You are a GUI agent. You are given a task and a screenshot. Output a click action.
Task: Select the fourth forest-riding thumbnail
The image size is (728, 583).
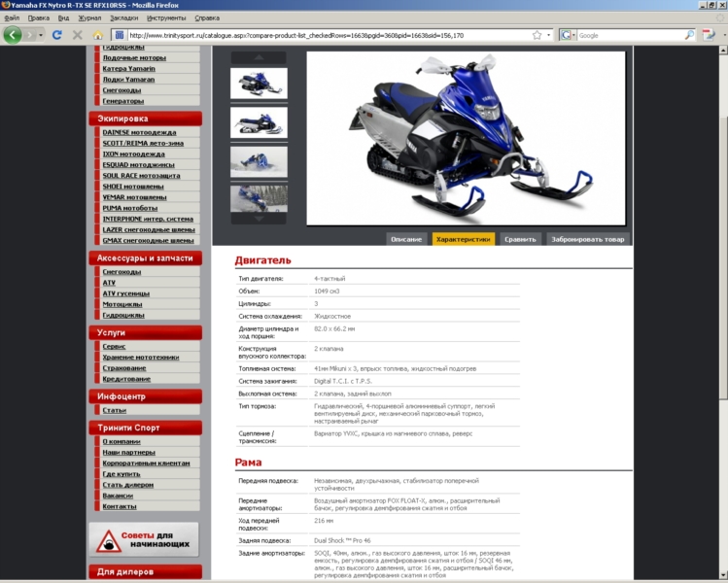(x=259, y=198)
